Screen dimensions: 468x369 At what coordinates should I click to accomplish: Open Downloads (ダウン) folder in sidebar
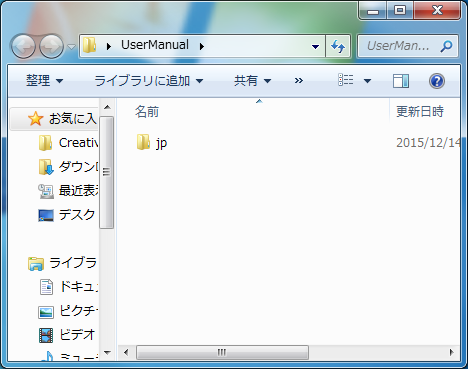point(68,167)
